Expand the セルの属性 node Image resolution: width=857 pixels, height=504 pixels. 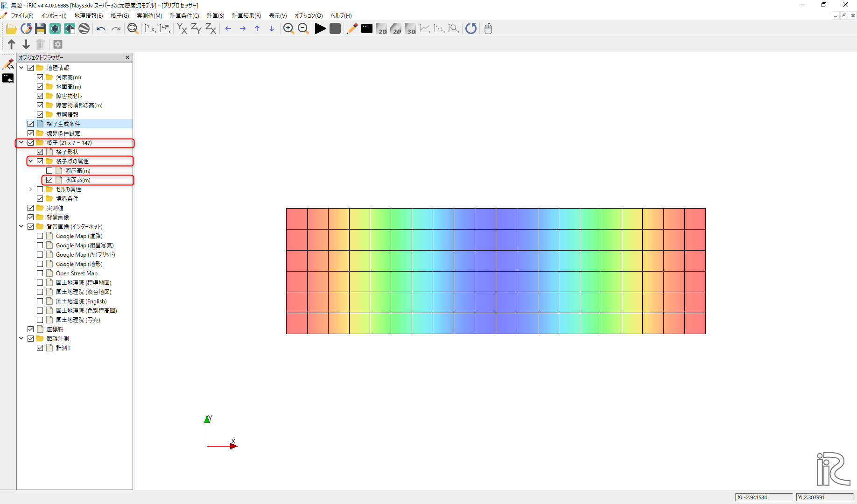(31, 189)
